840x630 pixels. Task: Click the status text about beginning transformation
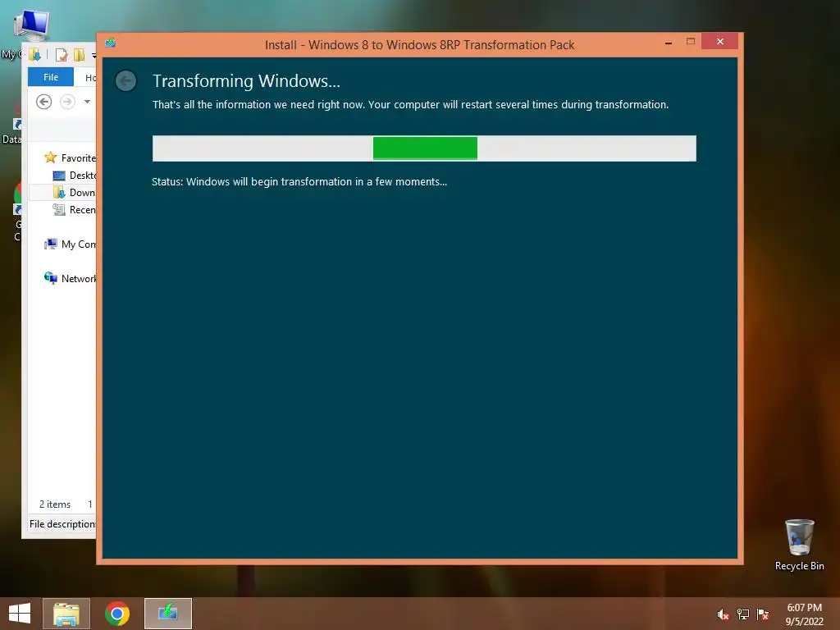click(299, 182)
